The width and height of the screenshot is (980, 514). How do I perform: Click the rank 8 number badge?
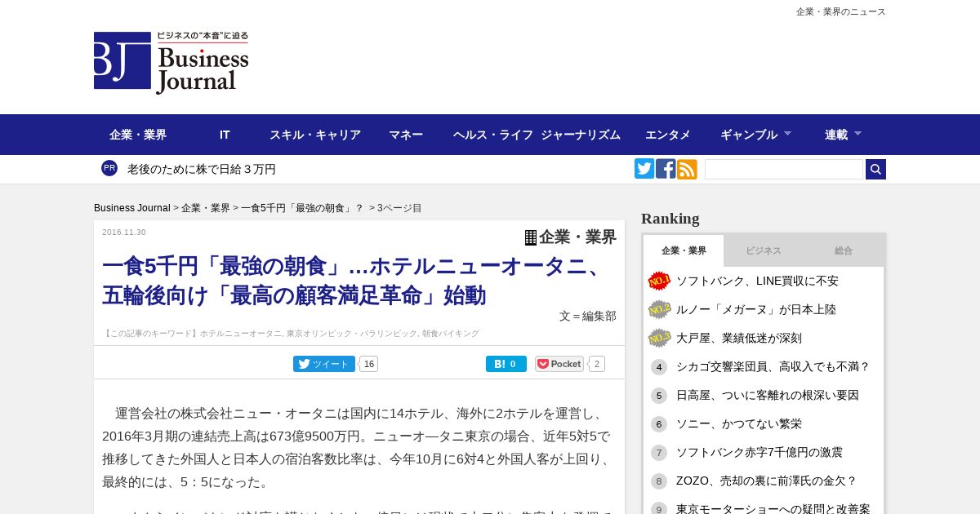(x=659, y=481)
